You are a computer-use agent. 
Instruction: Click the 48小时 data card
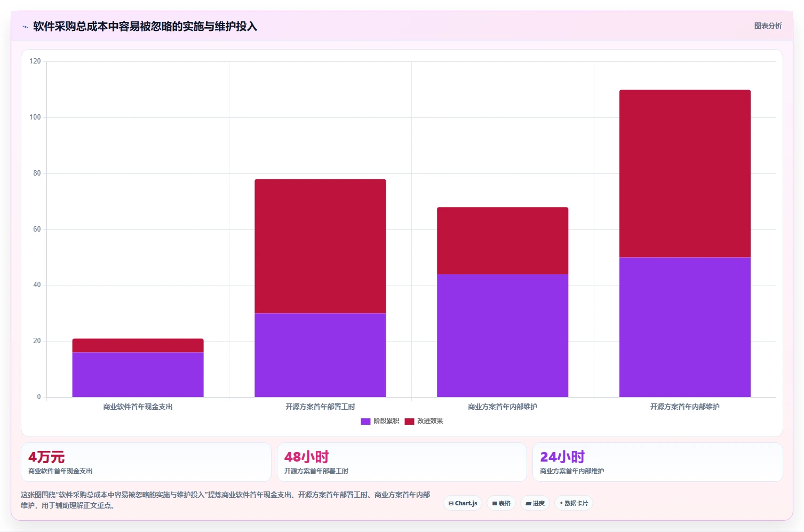coord(402,462)
